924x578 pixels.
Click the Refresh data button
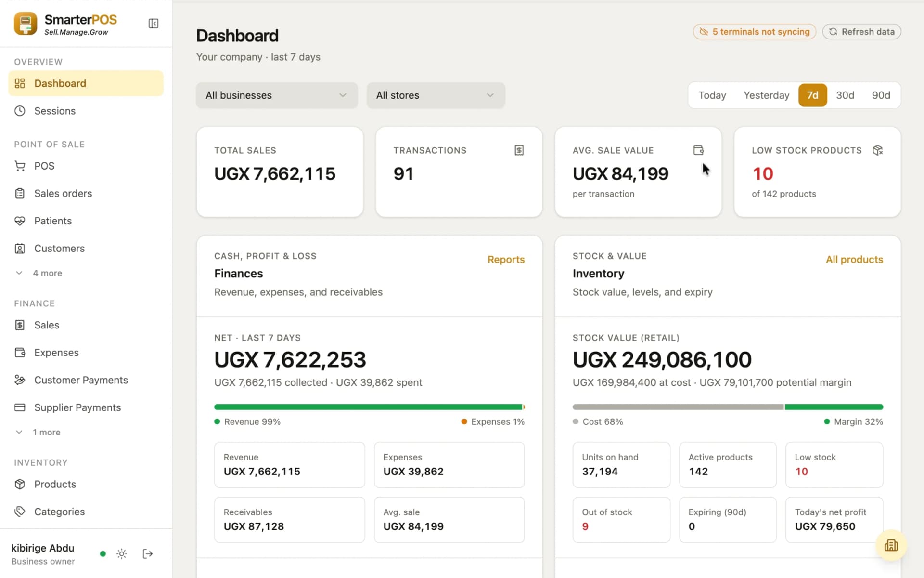[x=861, y=32]
